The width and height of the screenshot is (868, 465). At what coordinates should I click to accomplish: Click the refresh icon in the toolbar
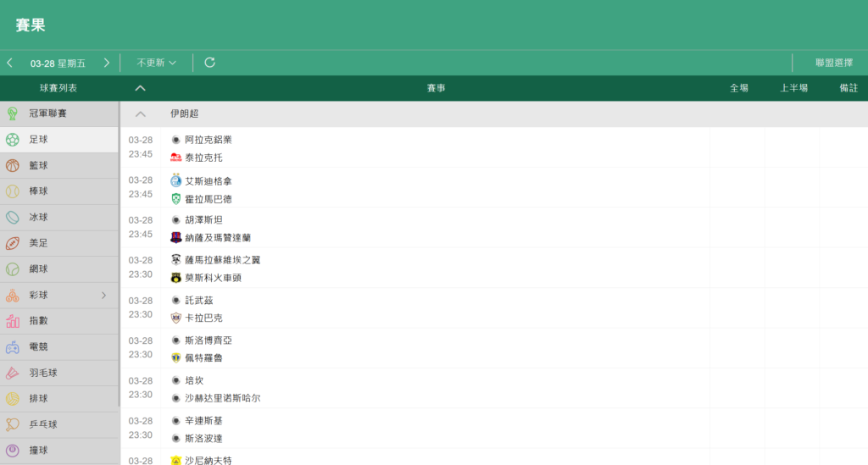click(x=209, y=63)
